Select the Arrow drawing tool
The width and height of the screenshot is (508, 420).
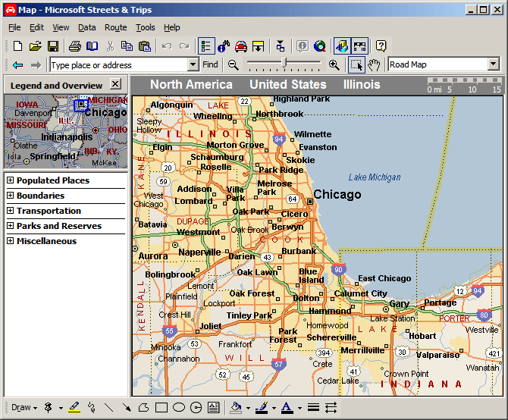(127, 407)
